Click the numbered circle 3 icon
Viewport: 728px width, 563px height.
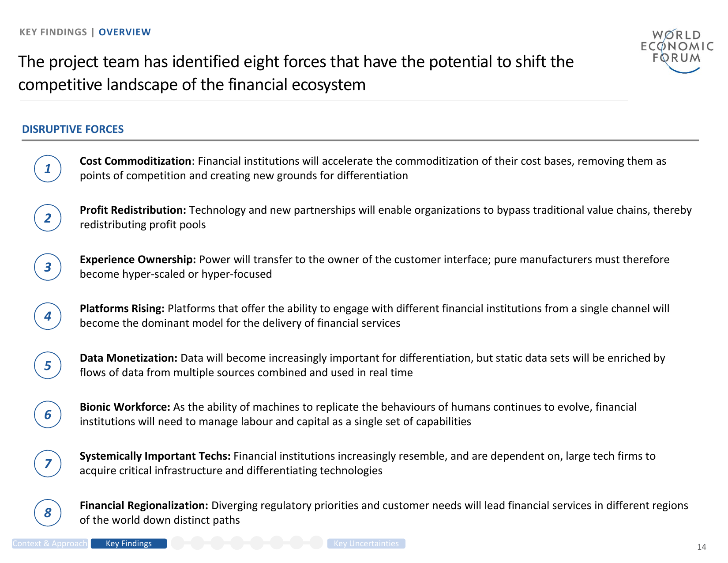[x=48, y=267]
